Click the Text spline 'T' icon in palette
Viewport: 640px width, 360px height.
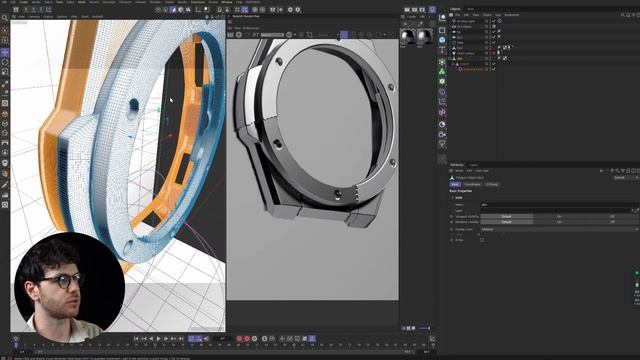click(x=442, y=50)
